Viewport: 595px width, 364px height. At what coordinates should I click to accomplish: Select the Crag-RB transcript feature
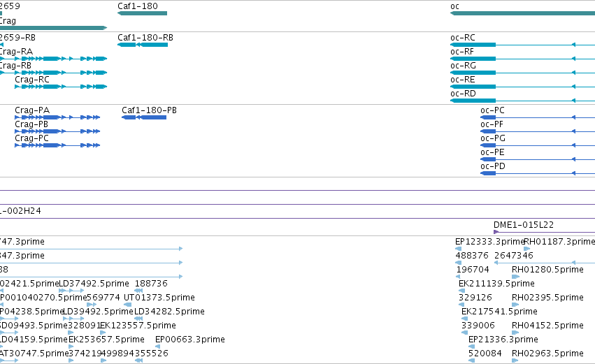pos(53,73)
